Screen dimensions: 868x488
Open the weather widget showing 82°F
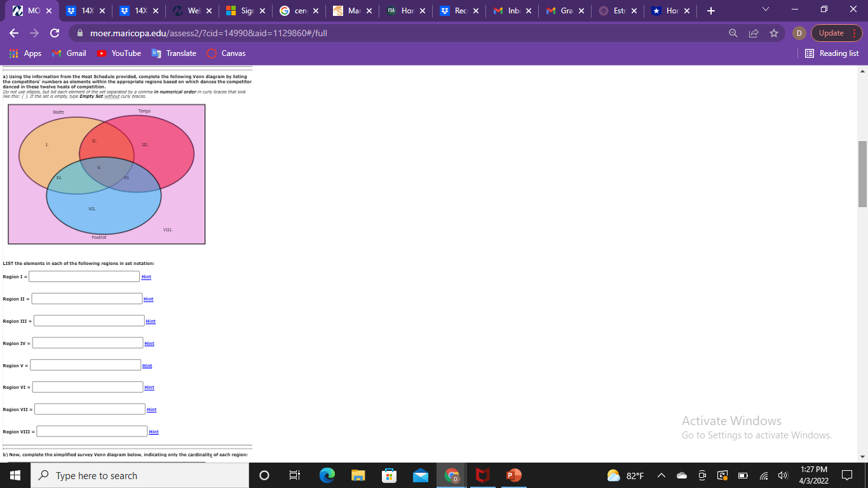coord(625,475)
